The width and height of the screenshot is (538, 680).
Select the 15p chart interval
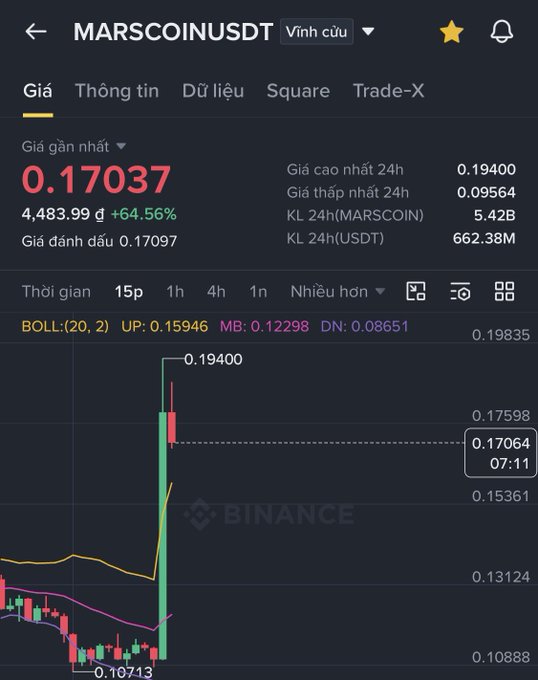pos(129,291)
